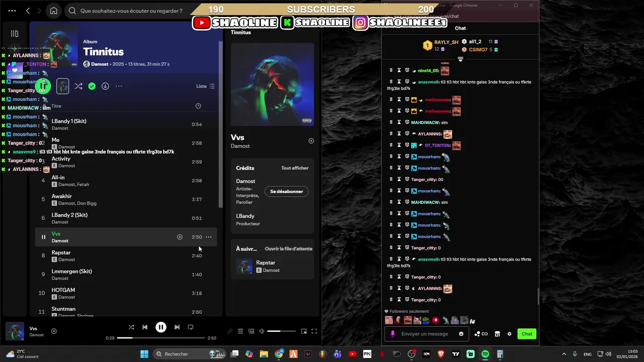Open Windows Start menu

pyautogui.click(x=144, y=354)
